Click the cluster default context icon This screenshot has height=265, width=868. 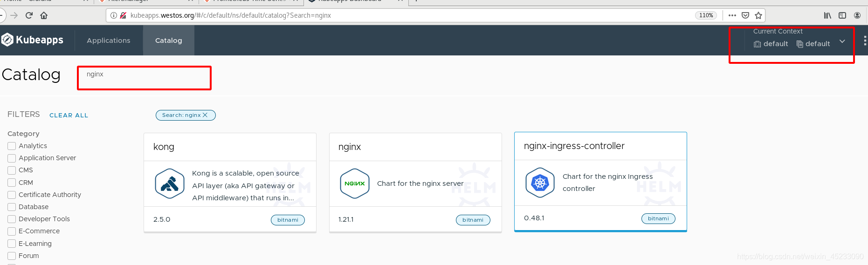pyautogui.click(x=758, y=44)
